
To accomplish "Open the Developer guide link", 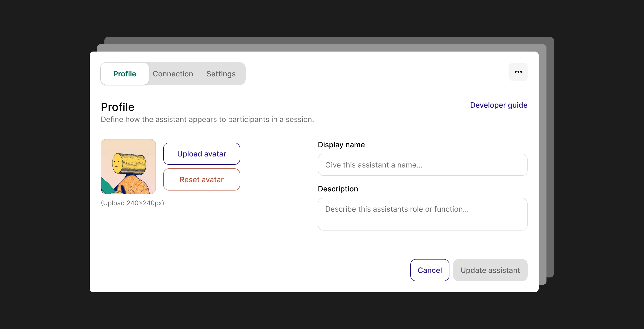I will tap(498, 105).
